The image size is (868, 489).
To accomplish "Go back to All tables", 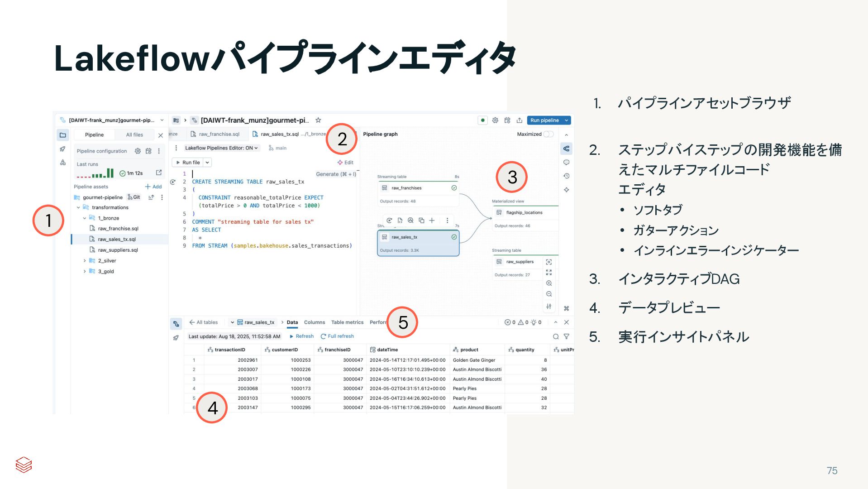I will click(204, 323).
